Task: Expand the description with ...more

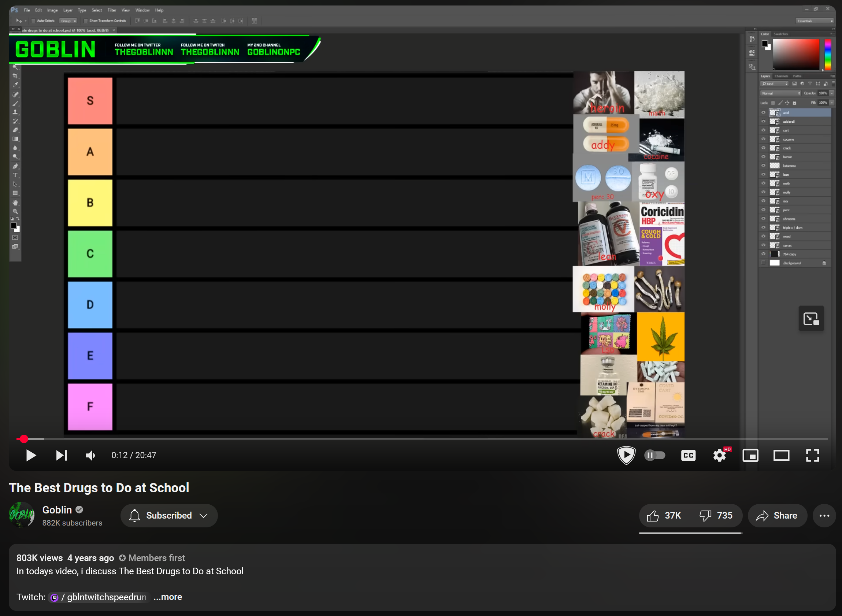Action: tap(168, 597)
